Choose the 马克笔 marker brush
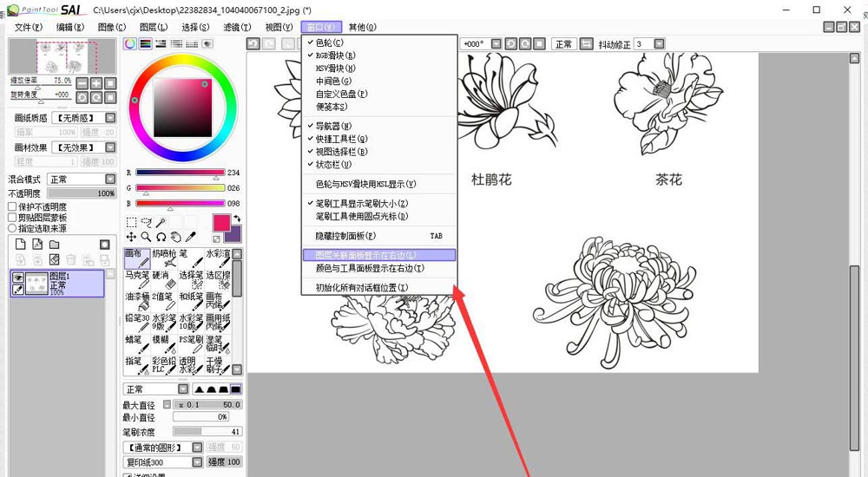Screen dimensions: 868x477 tap(137, 279)
